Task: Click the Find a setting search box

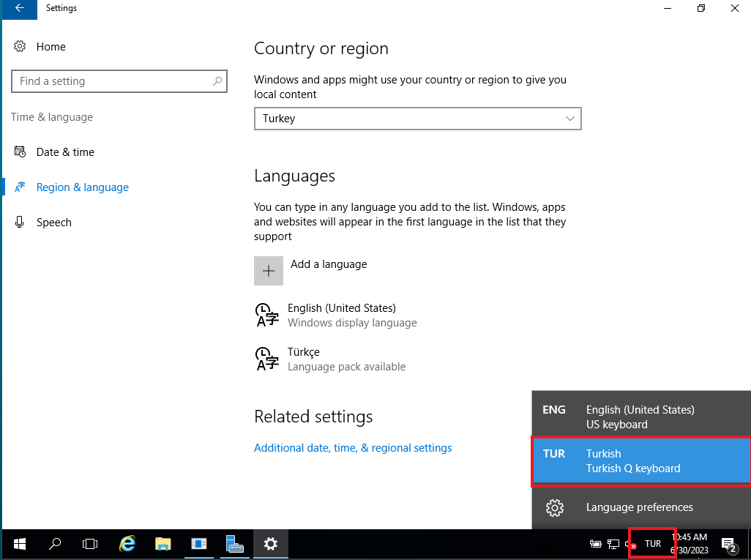Action: [x=113, y=81]
